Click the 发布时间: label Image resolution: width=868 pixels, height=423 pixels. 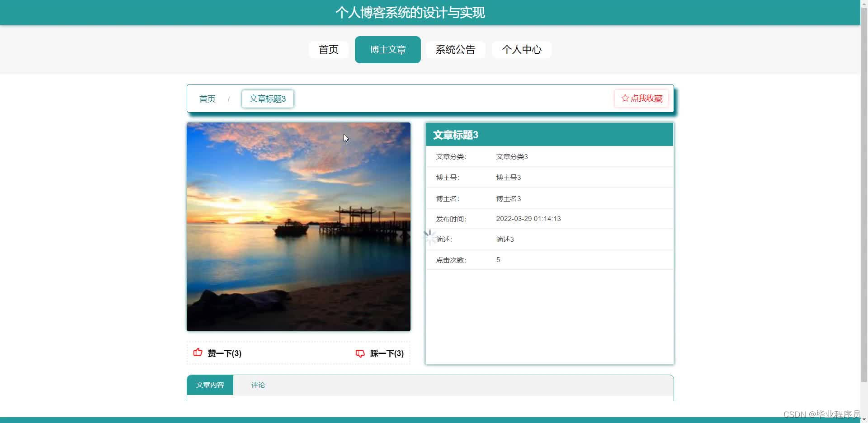click(451, 219)
